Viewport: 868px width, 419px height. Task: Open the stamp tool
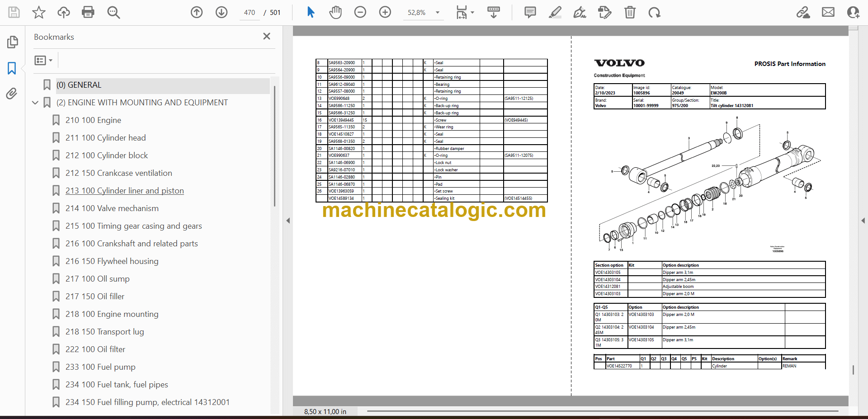pyautogui.click(x=605, y=12)
